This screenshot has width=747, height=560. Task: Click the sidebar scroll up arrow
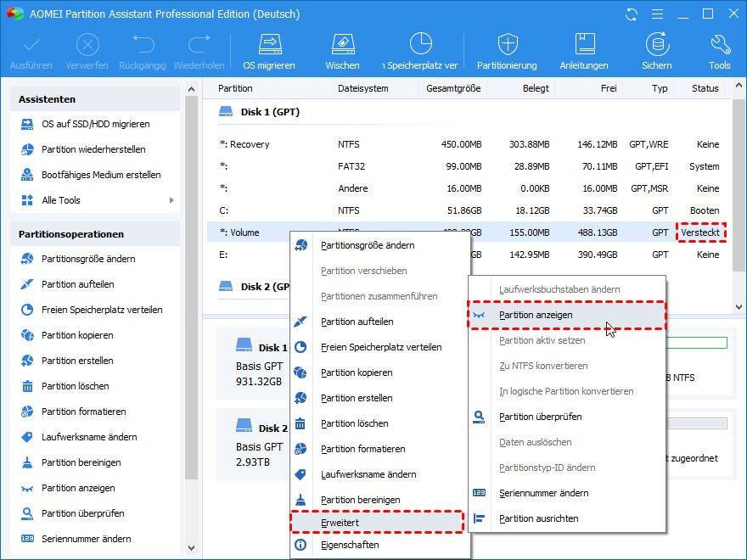click(x=192, y=89)
